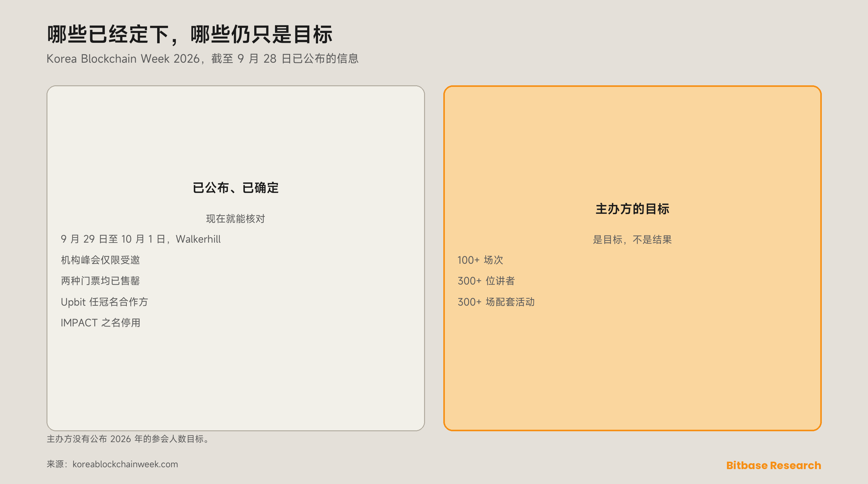Select the line 100+ 场次
Viewport: 868px width, 484px height.
tap(480, 260)
